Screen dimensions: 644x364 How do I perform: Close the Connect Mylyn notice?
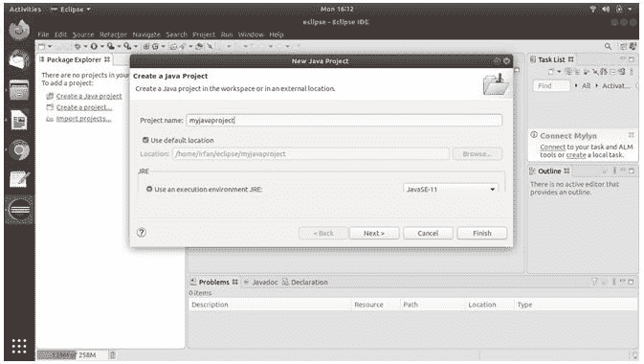pos(632,135)
